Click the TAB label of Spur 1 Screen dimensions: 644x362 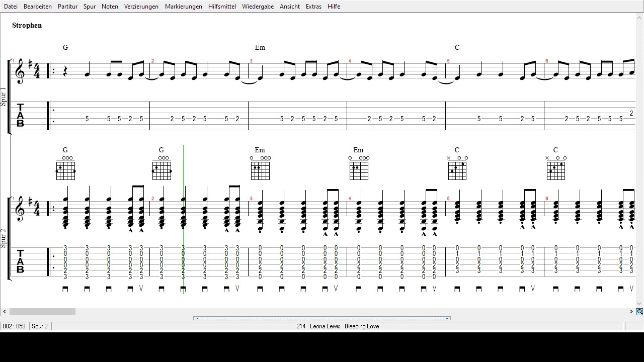coord(21,116)
